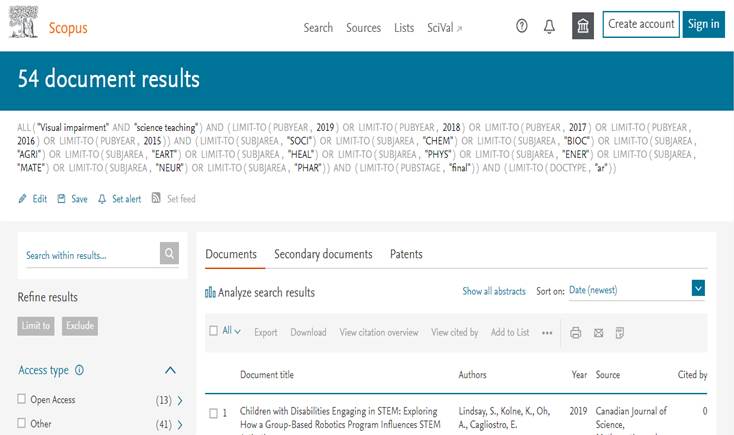Switch to the Secondary documents tab
The image size is (734, 435).
[323, 255]
